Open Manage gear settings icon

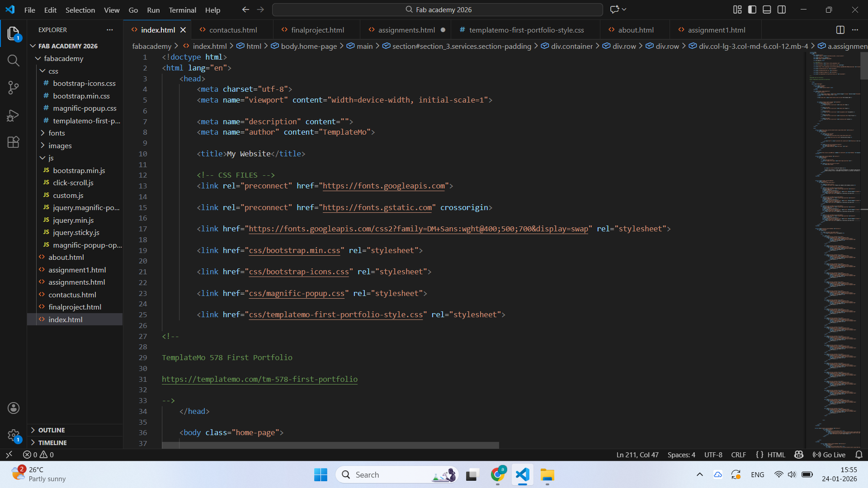tap(14, 435)
